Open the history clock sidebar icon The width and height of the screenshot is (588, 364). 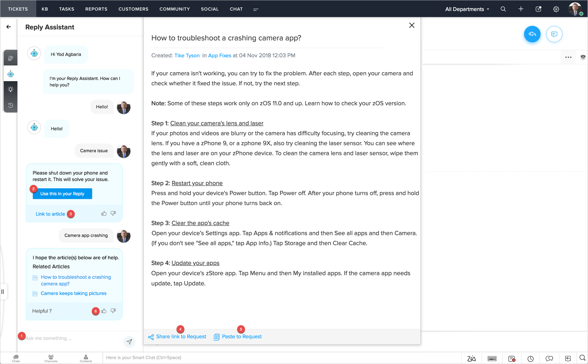11,105
